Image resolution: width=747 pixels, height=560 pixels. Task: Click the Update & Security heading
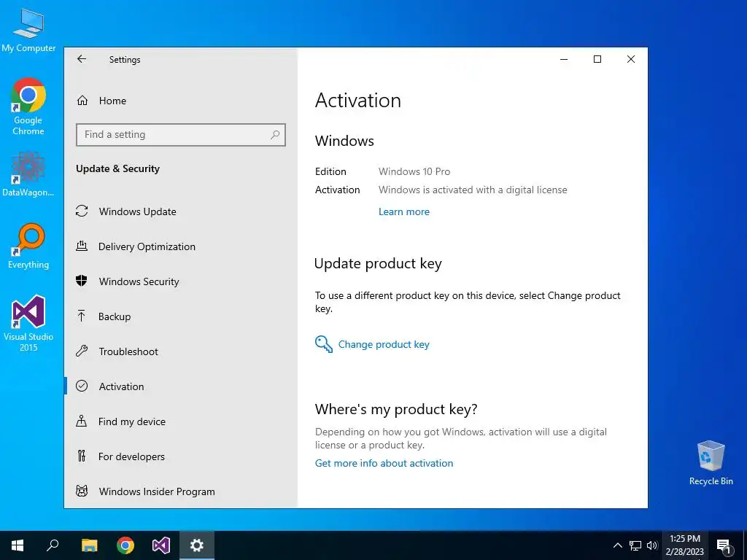[x=117, y=168]
